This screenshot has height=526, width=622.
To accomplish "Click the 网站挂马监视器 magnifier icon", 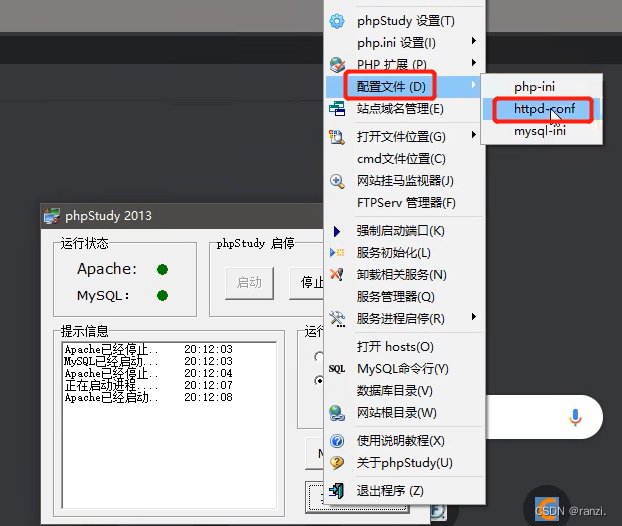I will tap(337, 181).
